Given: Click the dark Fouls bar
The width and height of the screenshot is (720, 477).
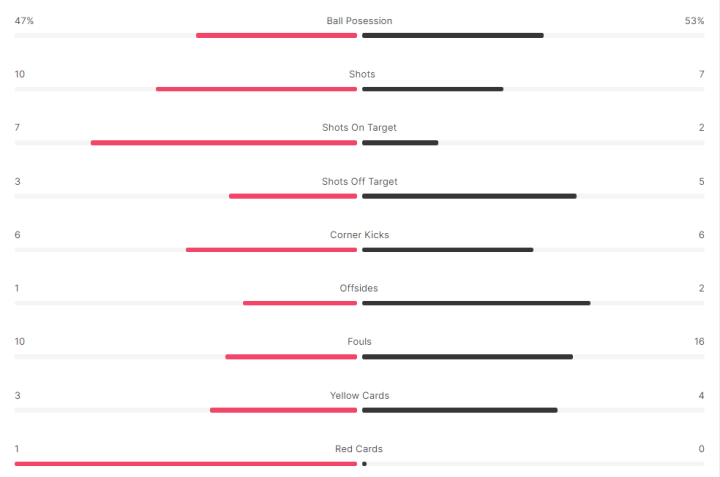Looking at the screenshot, I should tap(467, 357).
